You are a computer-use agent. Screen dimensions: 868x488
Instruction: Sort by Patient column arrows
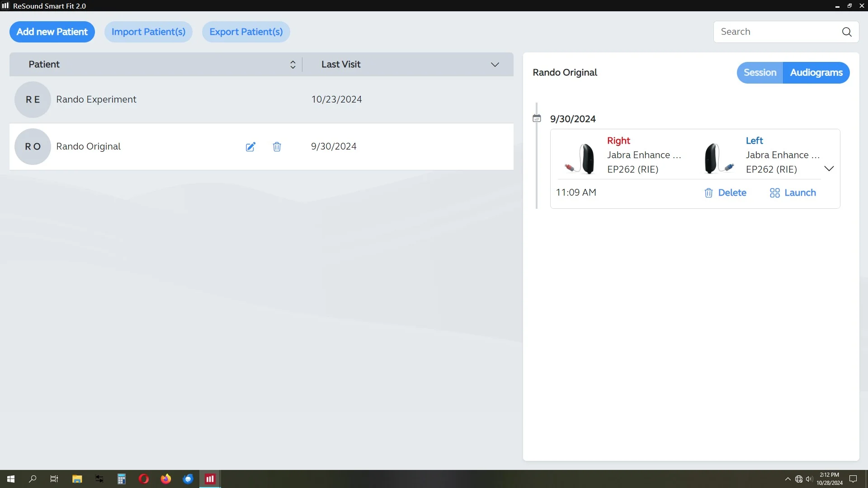293,65
